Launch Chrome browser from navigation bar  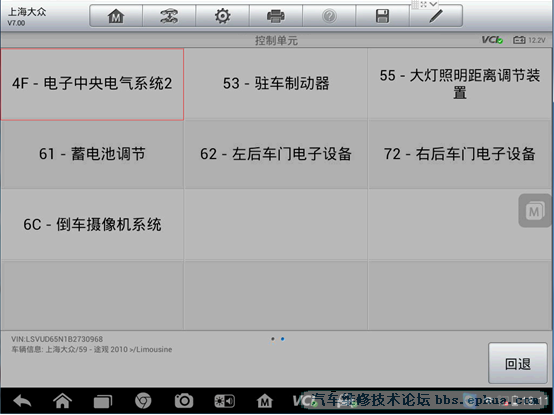(143, 401)
